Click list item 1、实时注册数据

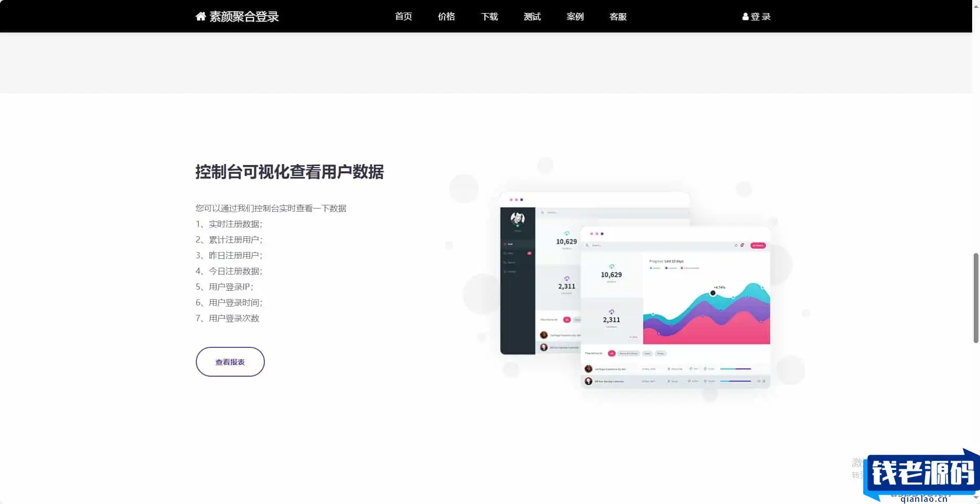point(229,224)
